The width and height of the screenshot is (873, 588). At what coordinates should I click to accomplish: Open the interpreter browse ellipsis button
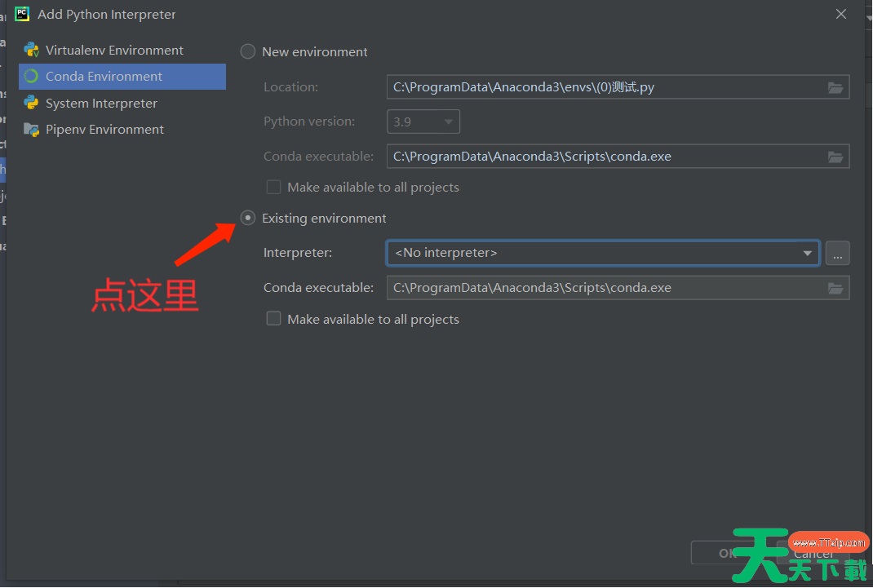pyautogui.click(x=837, y=253)
